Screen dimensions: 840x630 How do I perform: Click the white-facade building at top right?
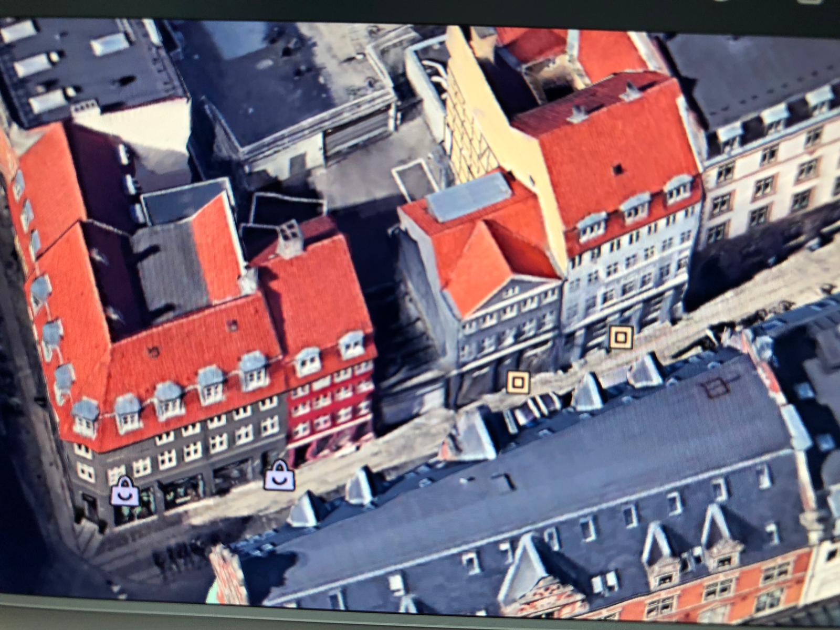[x=772, y=178]
